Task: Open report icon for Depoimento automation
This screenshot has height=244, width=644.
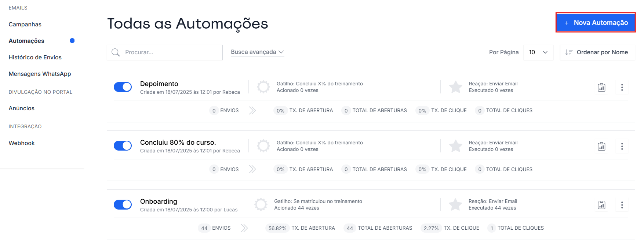Action: (x=601, y=88)
